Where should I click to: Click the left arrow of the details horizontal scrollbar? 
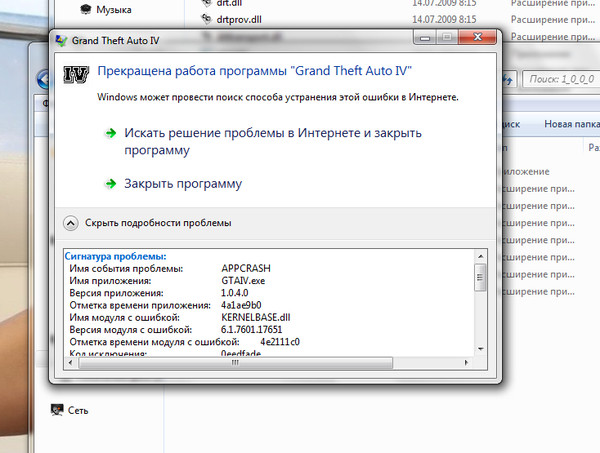(70, 362)
